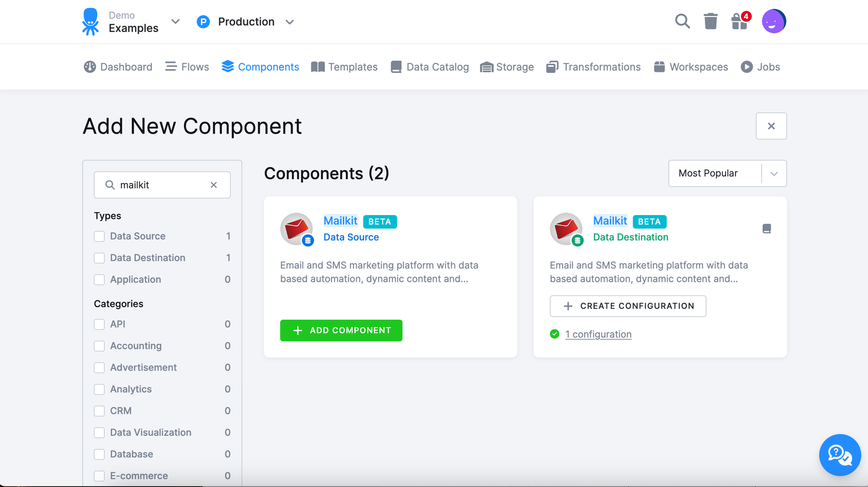Click the Keboola octopus logo
The image size is (868, 487).
[90, 21]
